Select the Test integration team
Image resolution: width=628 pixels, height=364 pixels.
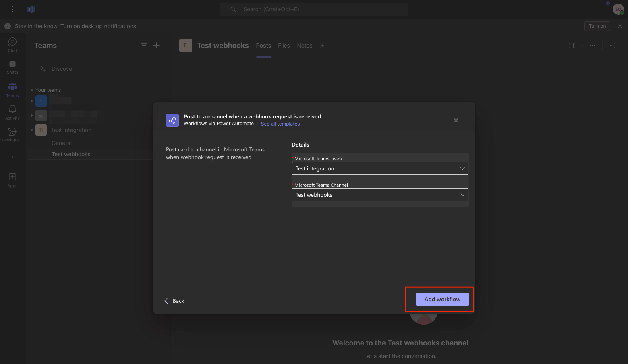click(71, 130)
